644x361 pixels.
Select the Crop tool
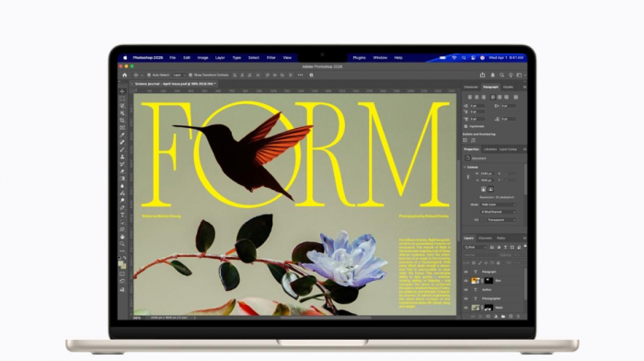point(122,121)
